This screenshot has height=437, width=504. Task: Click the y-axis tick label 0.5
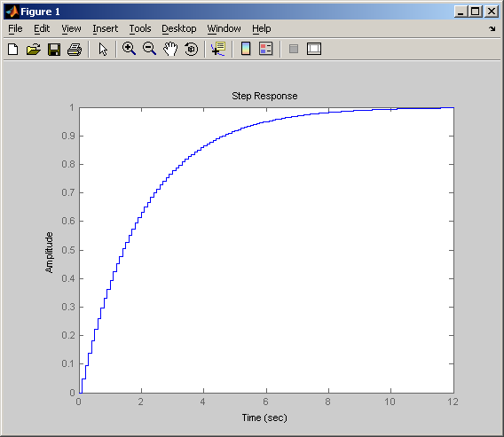(68, 250)
